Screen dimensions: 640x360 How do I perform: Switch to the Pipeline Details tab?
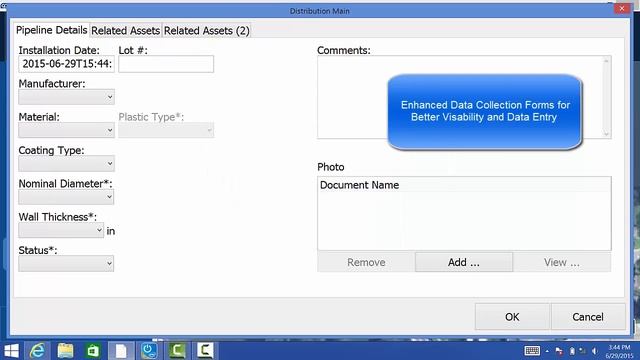tap(51, 30)
